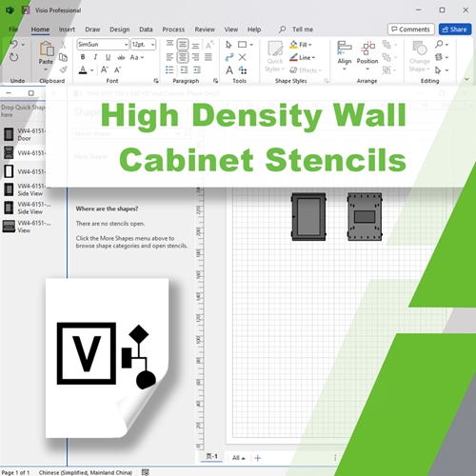The height and width of the screenshot is (476, 476).
Task: Click the Layers icon in Editing group
Action: pos(439,57)
